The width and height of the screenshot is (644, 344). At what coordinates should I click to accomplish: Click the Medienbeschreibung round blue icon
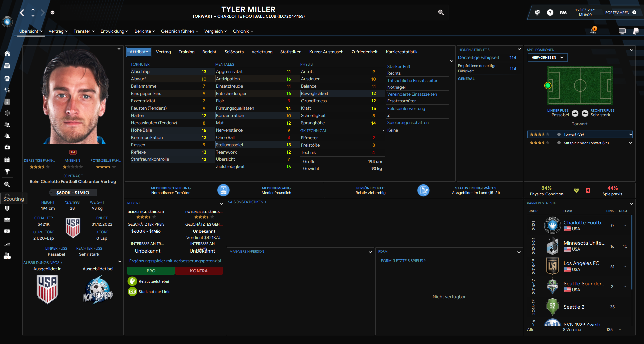pyautogui.click(x=223, y=190)
